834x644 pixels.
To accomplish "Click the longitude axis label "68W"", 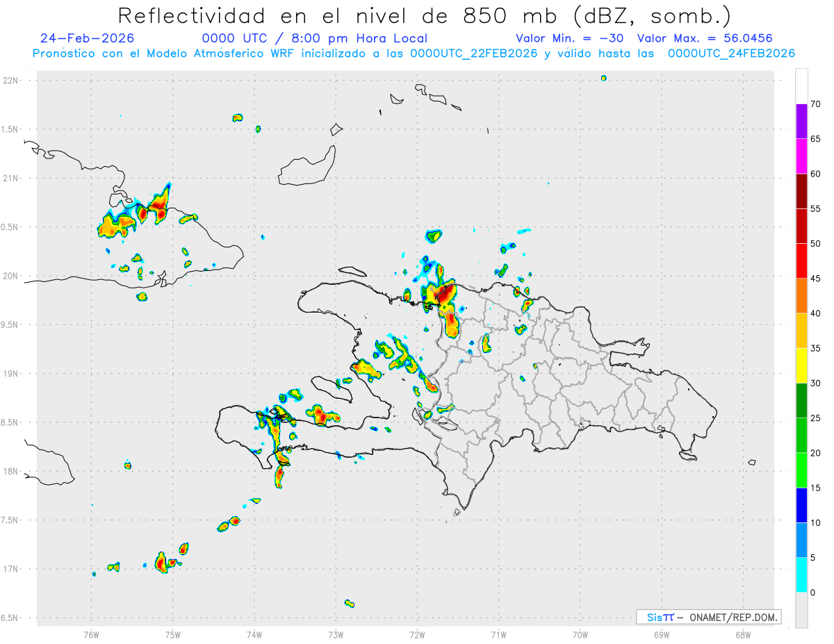I will 743,634.
